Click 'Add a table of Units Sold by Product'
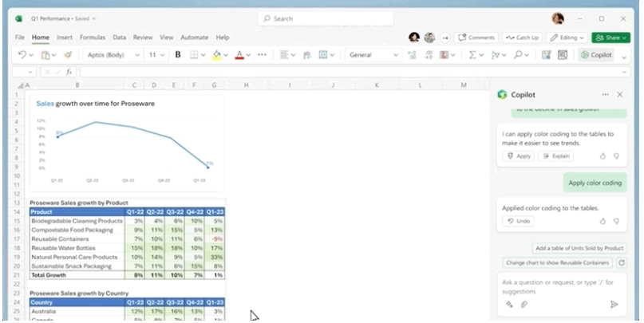This screenshot has height=323, width=644. click(x=579, y=248)
